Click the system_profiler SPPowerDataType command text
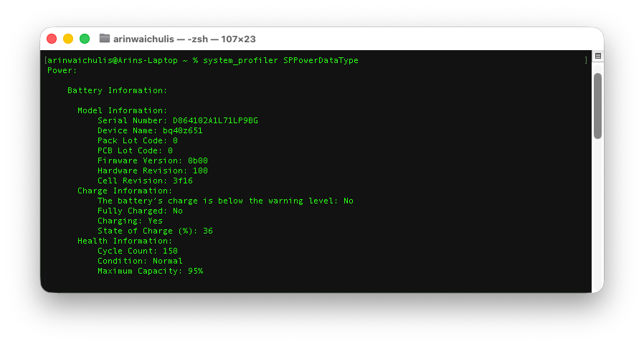Image resolution: width=644 pixels, height=346 pixels. click(280, 60)
